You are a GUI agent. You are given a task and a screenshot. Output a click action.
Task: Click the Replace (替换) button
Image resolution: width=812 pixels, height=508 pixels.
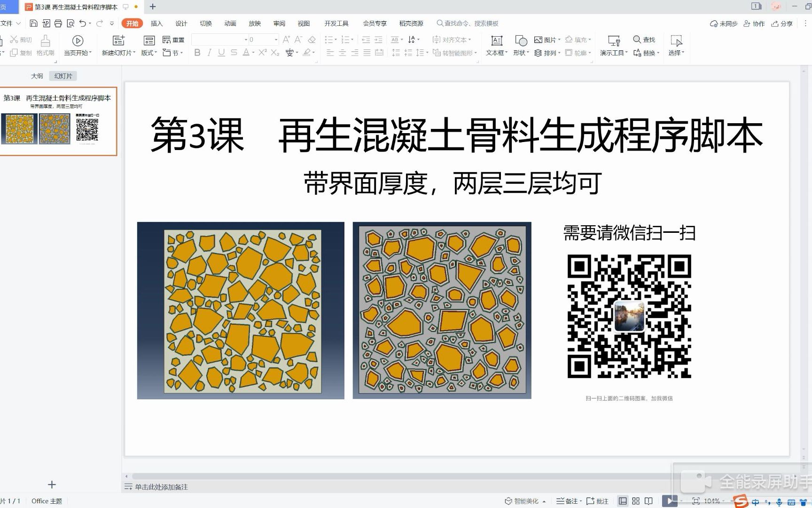(646, 53)
